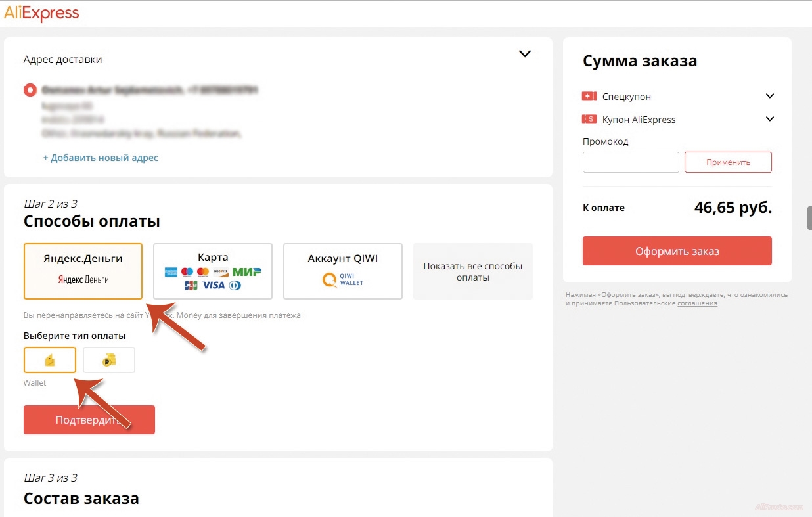Expand the Купон AliExpress dropdown arrow
The width and height of the screenshot is (812, 517).
(770, 120)
